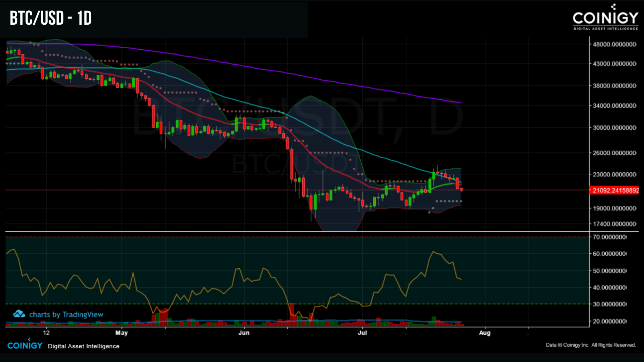Viewport: 644px width, 362px height.
Task: Select the May label on the time axis
Action: click(x=122, y=333)
